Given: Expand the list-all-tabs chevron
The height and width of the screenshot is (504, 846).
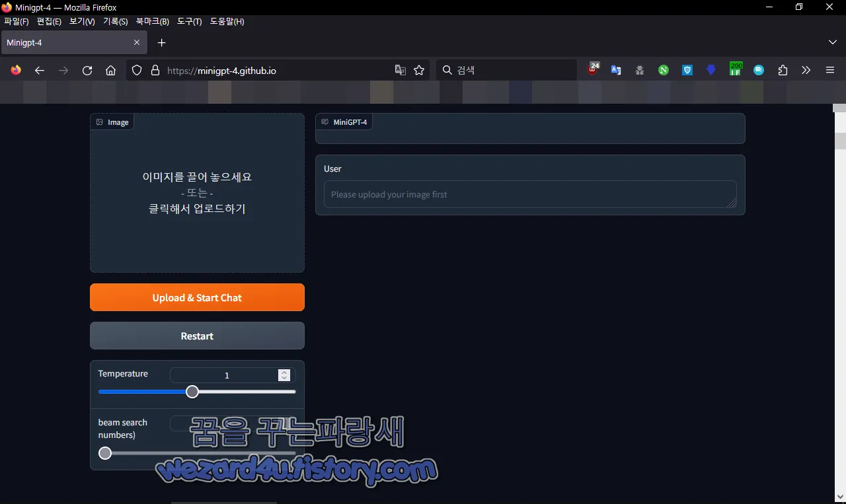Looking at the screenshot, I should (833, 42).
